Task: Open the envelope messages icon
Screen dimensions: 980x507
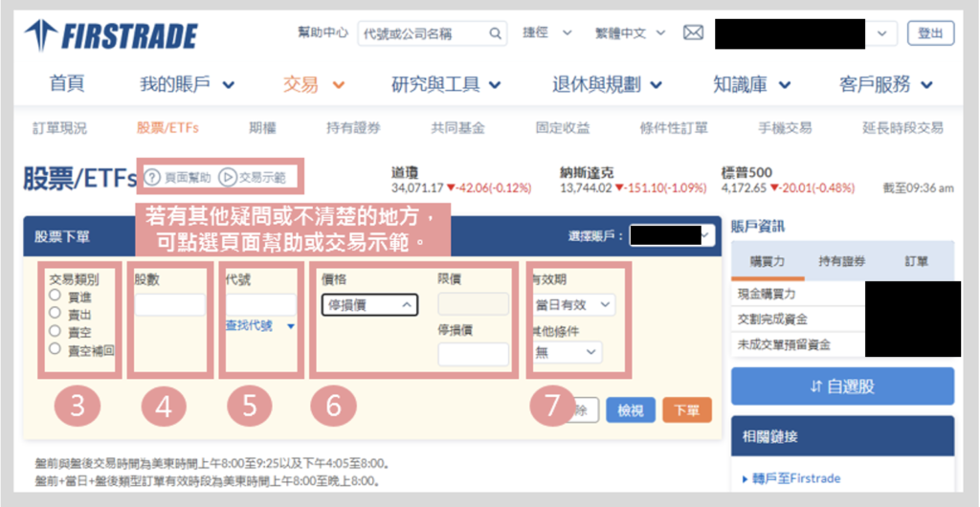Action: coord(693,33)
